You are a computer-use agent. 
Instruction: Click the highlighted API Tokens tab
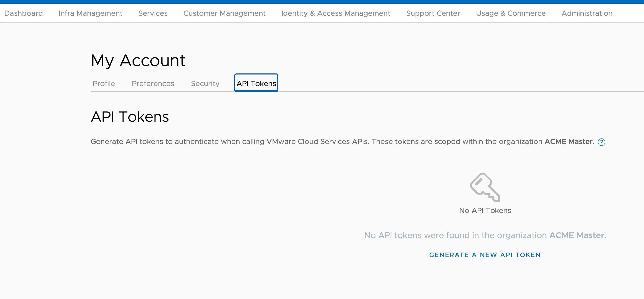pyautogui.click(x=256, y=83)
